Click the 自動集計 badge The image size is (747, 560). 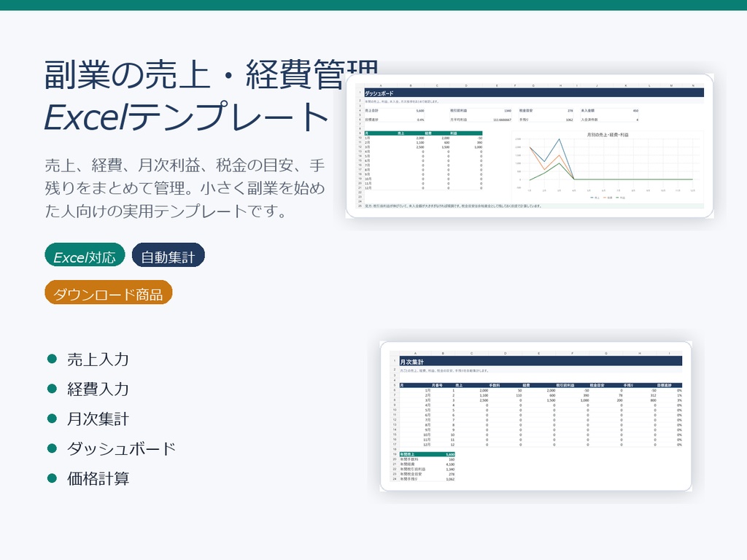[x=169, y=255]
